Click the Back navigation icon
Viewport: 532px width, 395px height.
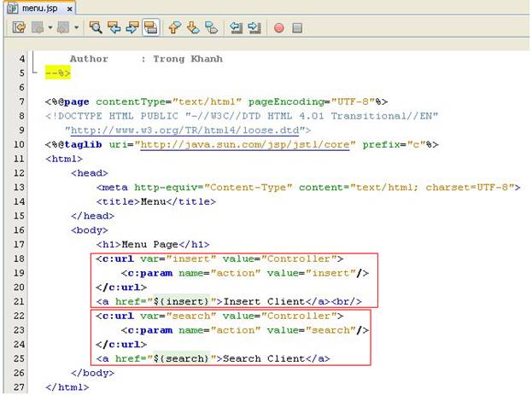click(38, 27)
